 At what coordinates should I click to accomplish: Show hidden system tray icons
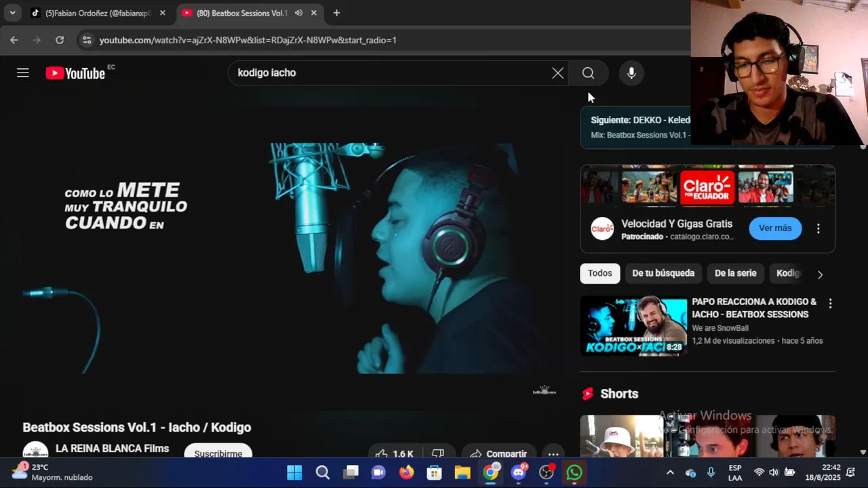click(670, 472)
